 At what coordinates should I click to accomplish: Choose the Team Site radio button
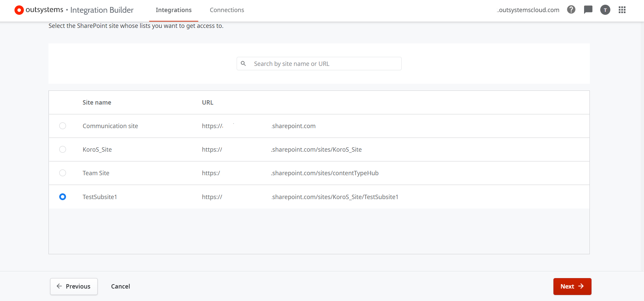tap(63, 173)
